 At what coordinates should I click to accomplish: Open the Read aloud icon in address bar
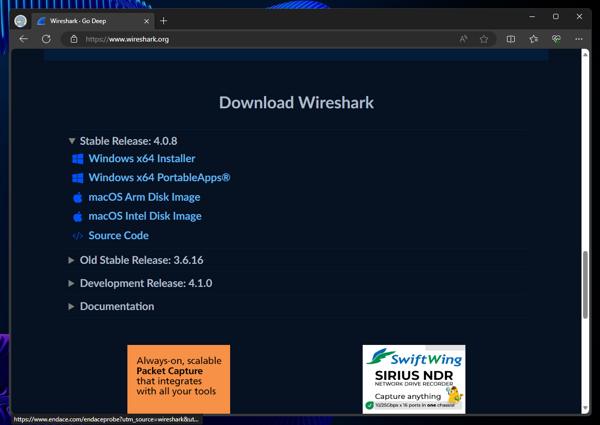463,39
